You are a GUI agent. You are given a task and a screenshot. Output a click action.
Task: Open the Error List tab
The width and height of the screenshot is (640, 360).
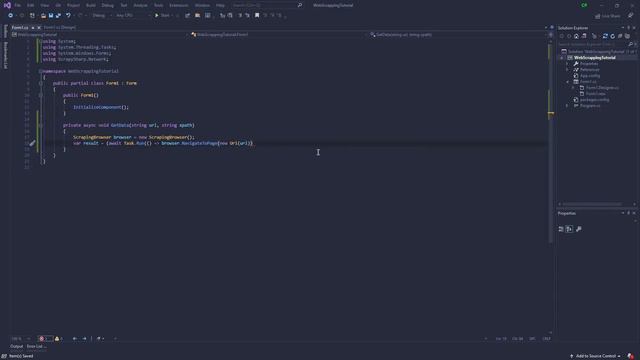[36, 346]
